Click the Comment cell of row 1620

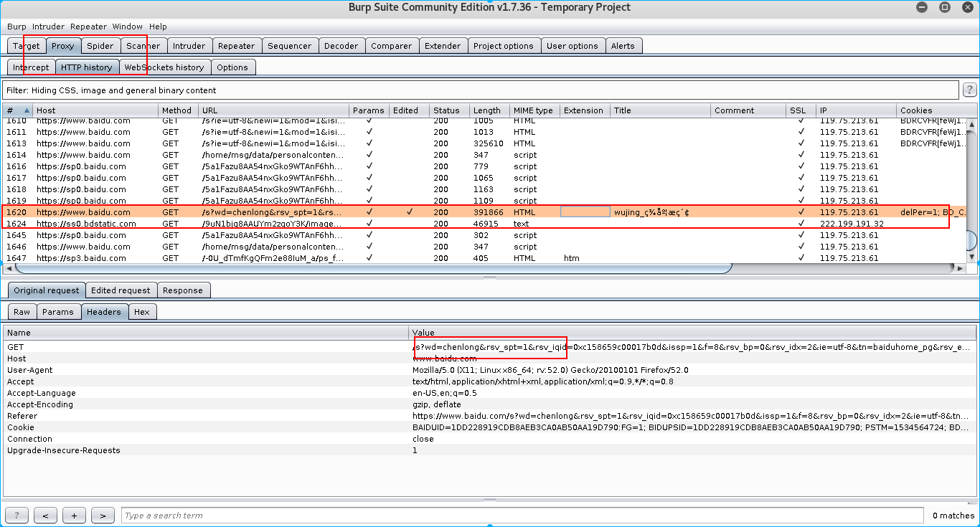click(748, 212)
